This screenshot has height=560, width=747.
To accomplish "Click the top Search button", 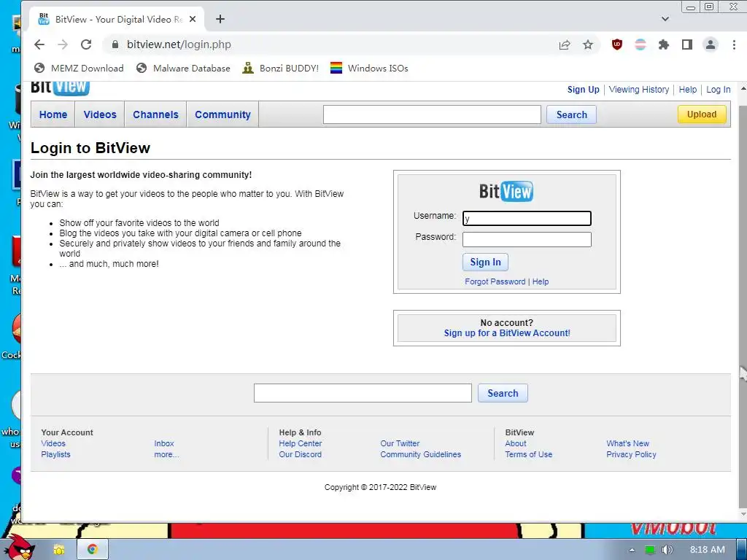I will point(571,114).
